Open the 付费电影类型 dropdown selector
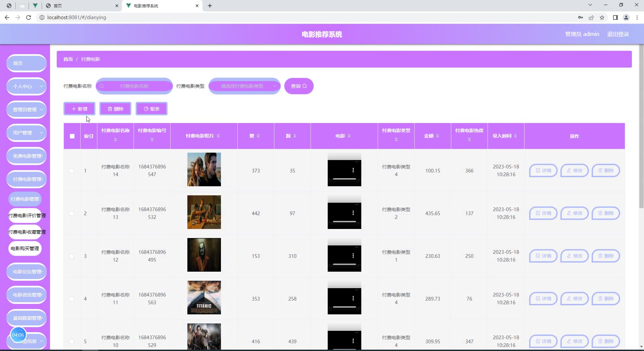 (244, 86)
